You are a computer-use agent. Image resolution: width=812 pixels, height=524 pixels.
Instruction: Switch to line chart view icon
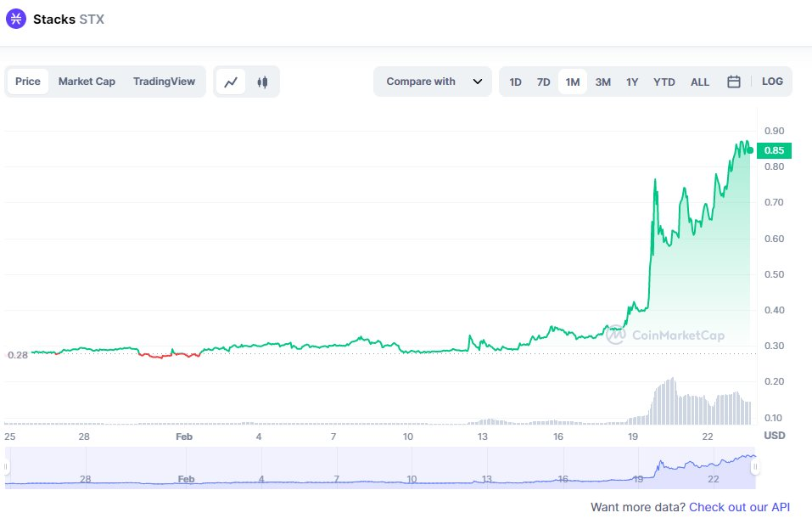click(x=231, y=82)
